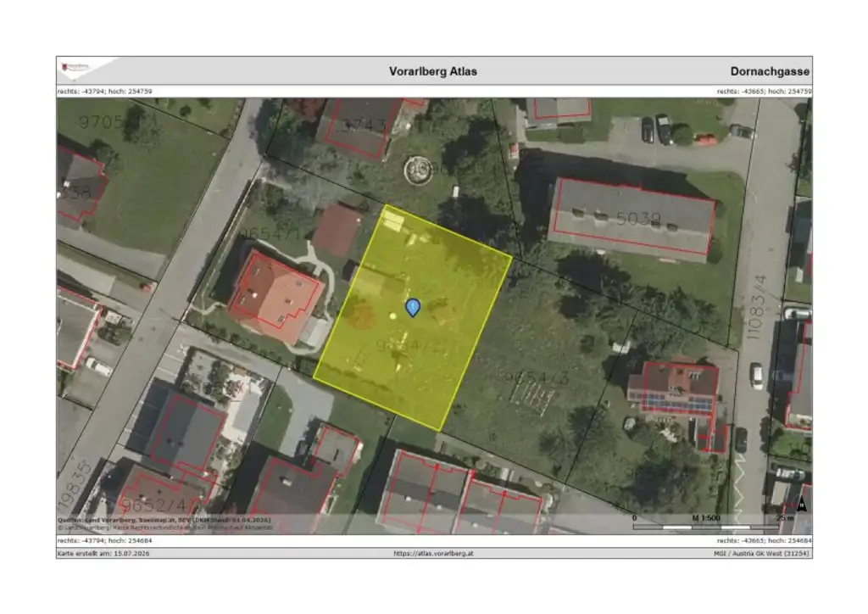Click the small yellow dot beside the pin
Viewport: 868px width, 614px height.
pos(392,316)
